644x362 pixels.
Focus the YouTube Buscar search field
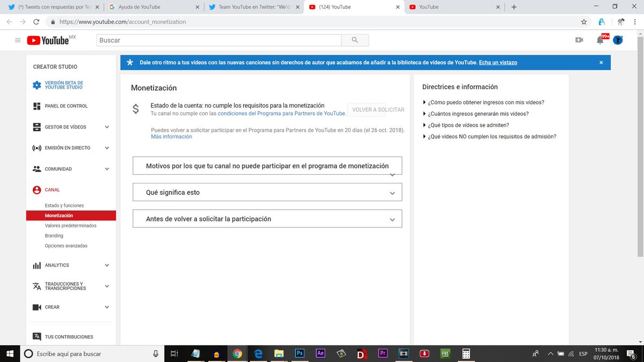(219, 40)
